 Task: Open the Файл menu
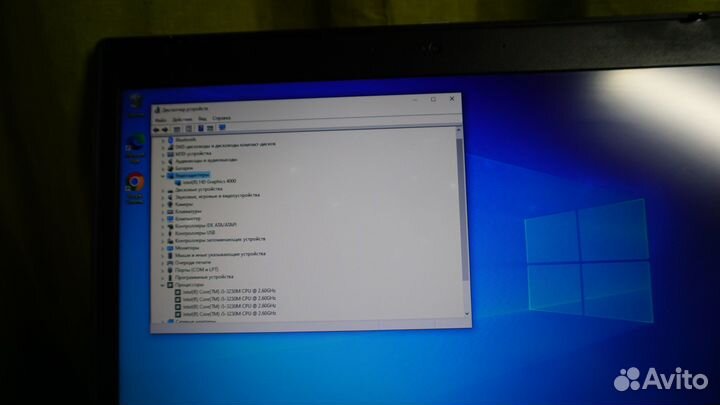point(161,120)
